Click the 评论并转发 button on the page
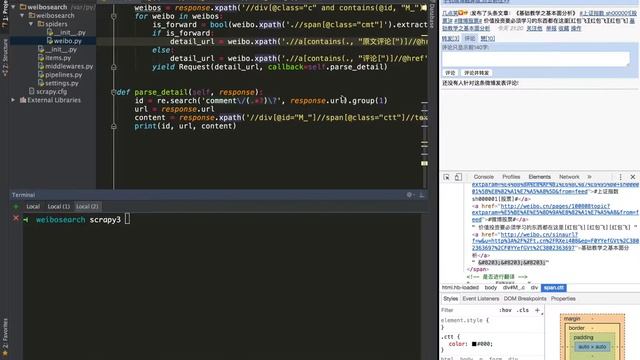Viewport: 640px width, 360px height. (x=476, y=73)
